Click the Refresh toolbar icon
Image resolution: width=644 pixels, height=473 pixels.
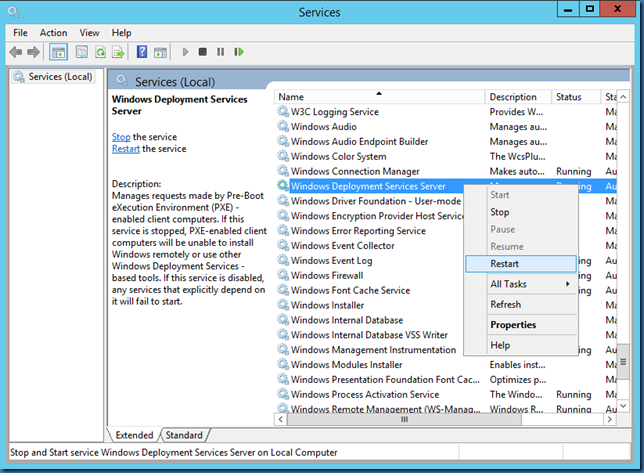click(100, 51)
